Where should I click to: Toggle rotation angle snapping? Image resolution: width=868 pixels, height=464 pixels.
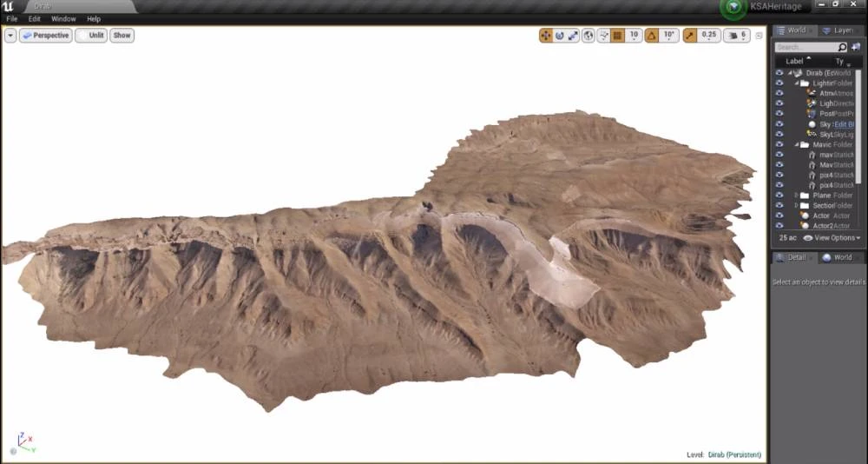point(652,36)
